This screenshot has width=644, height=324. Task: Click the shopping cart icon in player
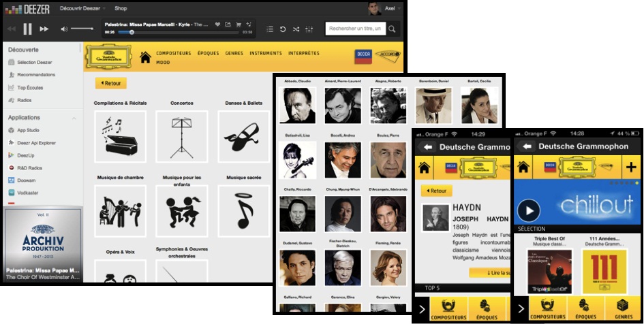[239, 25]
